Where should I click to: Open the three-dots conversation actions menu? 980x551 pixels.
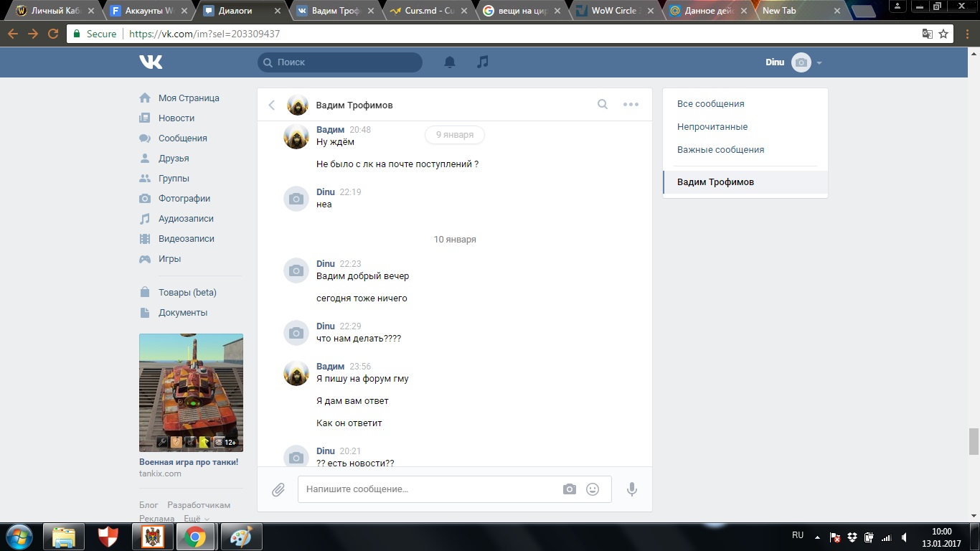(x=631, y=105)
